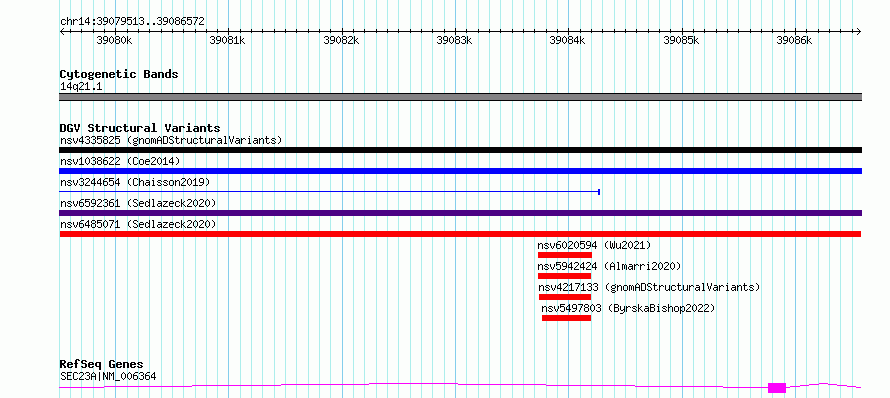Screen dimensions: 890x398
Task: Select the purple nsv6592361 variant bar
Action: [461, 213]
